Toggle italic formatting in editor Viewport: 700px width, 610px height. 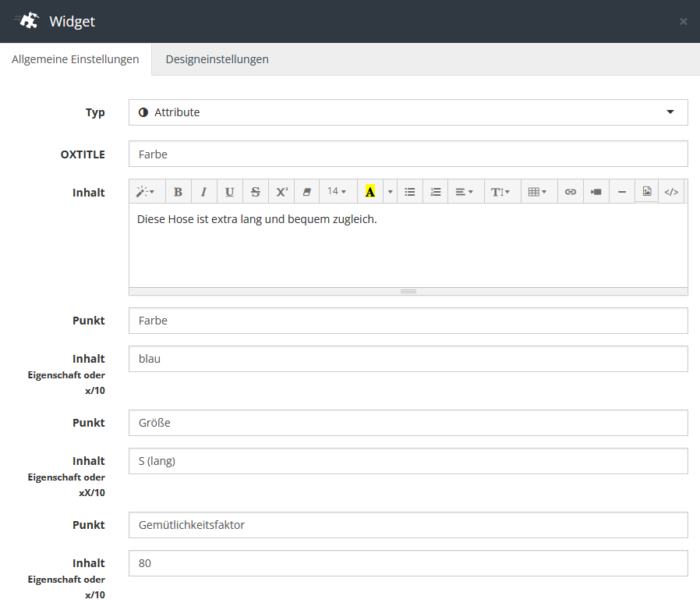[204, 192]
